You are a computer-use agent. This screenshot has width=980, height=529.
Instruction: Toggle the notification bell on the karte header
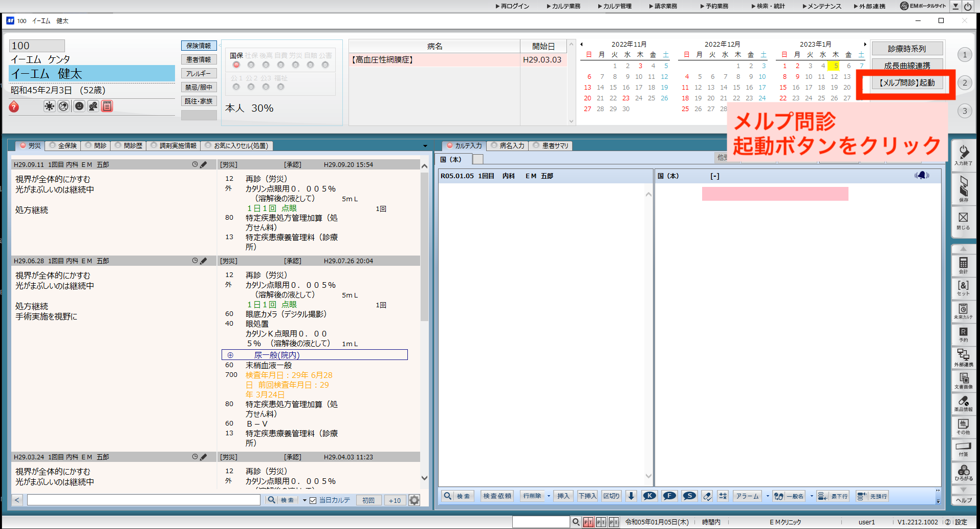(921, 175)
